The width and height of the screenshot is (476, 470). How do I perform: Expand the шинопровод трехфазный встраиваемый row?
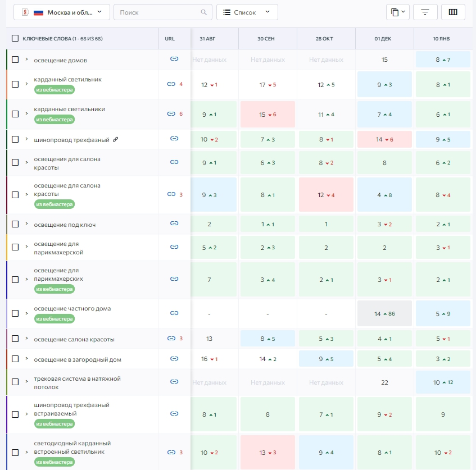click(x=27, y=414)
